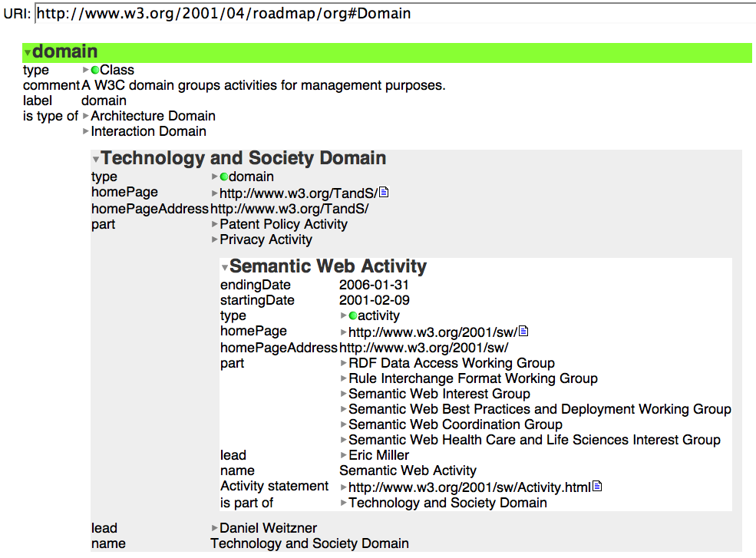756x558 pixels.
Task: Click the document icon next to TandS homepage link
Action: point(385,193)
